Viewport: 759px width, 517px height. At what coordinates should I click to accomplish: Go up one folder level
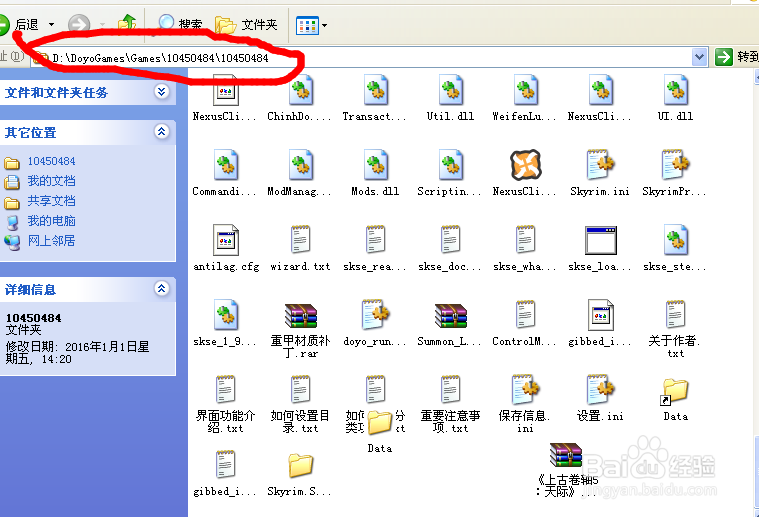coord(127,24)
